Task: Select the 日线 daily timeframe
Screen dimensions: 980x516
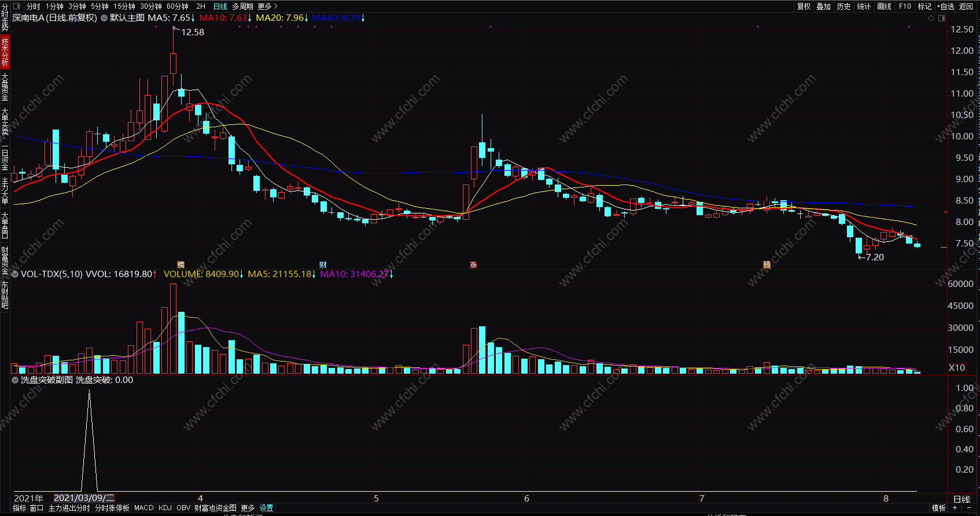Action: pyautogui.click(x=220, y=6)
